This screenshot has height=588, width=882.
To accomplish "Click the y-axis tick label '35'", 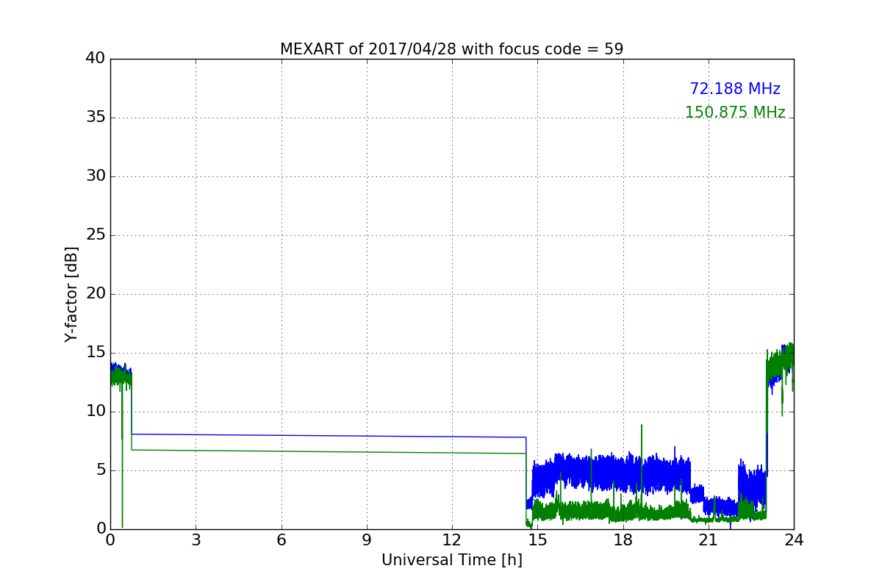I will click(96, 118).
